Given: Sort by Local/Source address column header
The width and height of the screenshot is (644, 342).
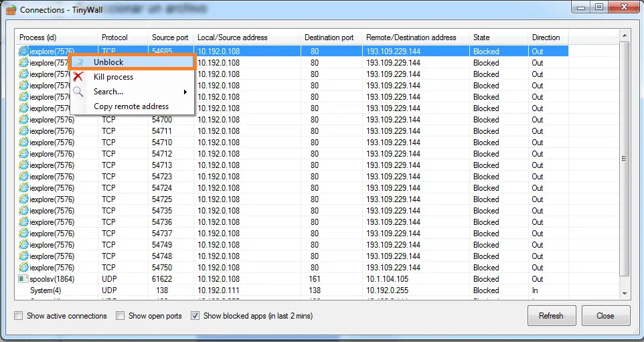Looking at the screenshot, I should 247,37.
